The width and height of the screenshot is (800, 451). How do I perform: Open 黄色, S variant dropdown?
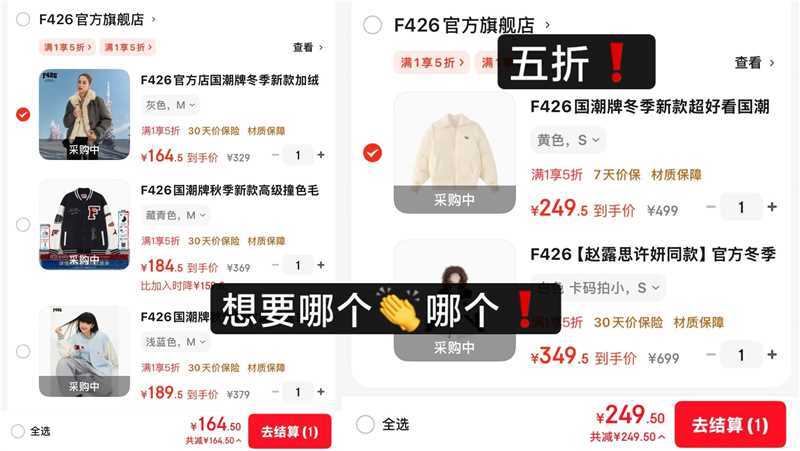pos(568,140)
